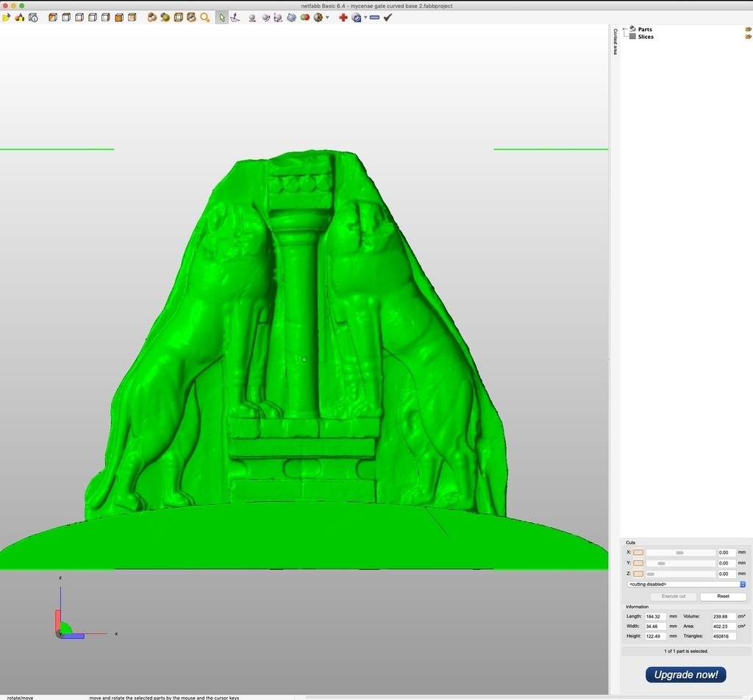Click the Area value 402.23 field
Viewport: 753px width, 700px height.
coord(724,626)
